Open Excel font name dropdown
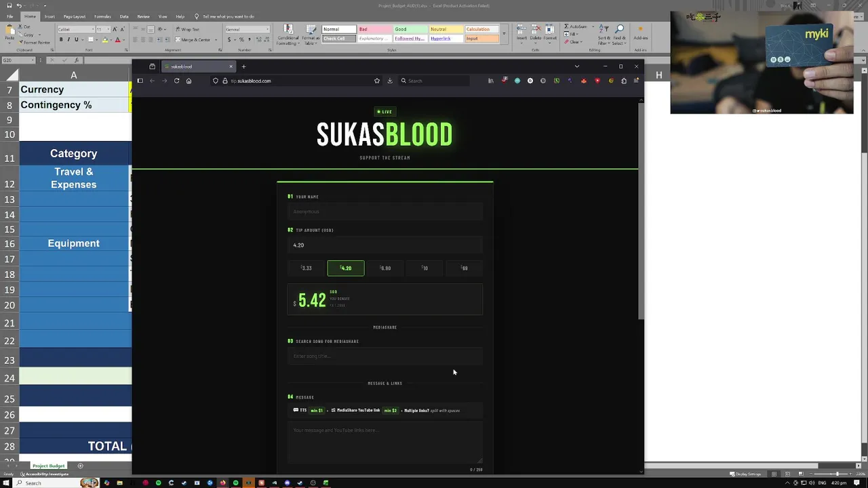The height and width of the screenshot is (488, 868). point(92,29)
